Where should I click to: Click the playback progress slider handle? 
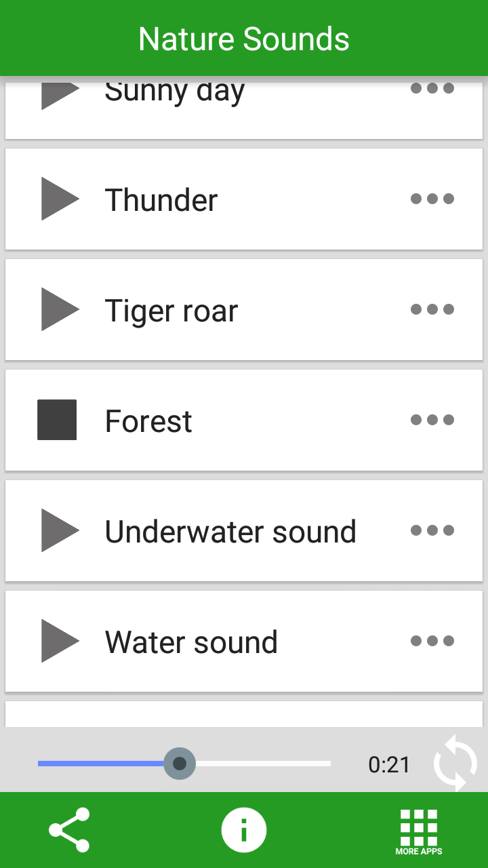(x=180, y=764)
